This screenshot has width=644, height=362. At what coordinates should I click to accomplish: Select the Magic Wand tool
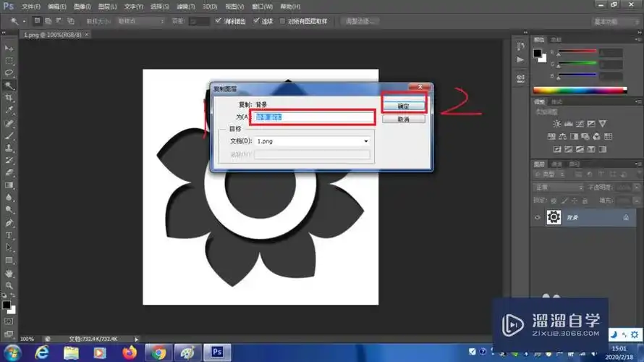9,85
